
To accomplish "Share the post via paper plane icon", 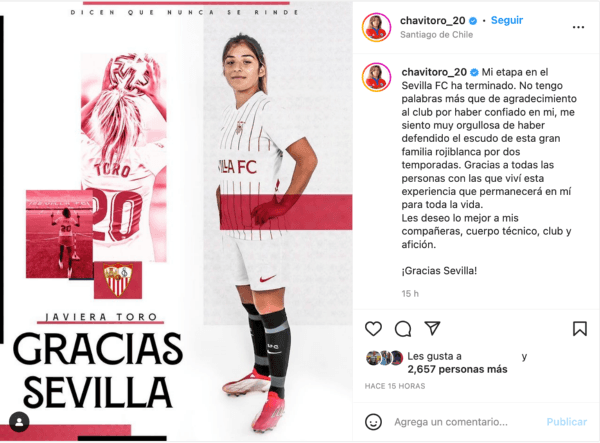I will pos(432,328).
